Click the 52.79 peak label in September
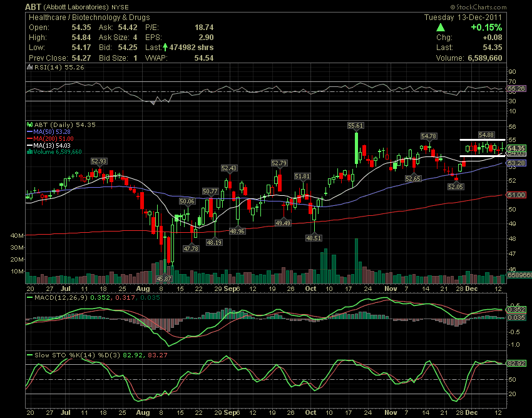The width and height of the screenshot is (532, 418). pos(279,163)
